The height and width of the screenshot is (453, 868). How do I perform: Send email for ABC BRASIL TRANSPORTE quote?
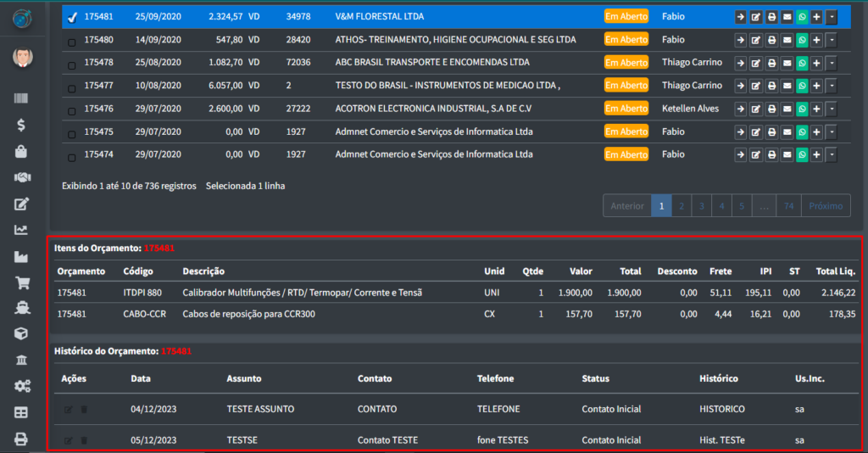[x=787, y=63]
